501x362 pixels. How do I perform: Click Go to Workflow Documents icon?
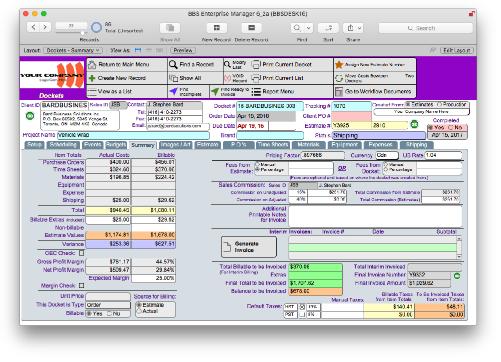pyautogui.click(x=339, y=91)
